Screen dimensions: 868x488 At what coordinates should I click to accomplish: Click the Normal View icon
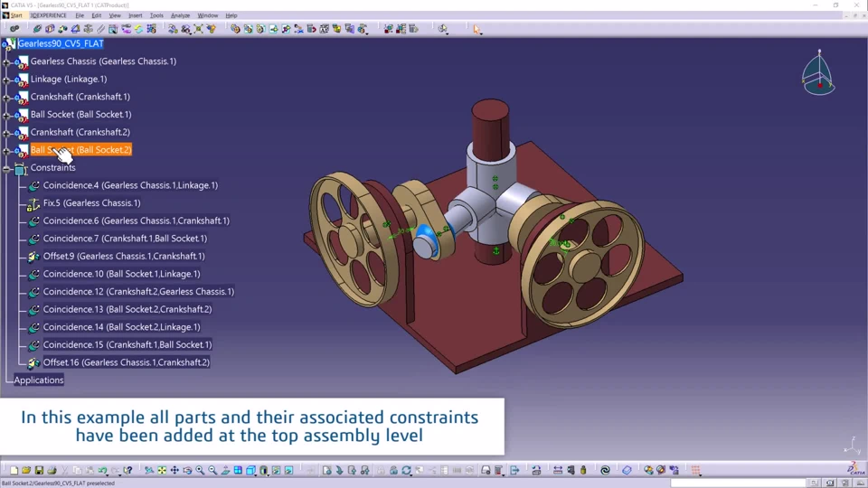click(x=225, y=470)
